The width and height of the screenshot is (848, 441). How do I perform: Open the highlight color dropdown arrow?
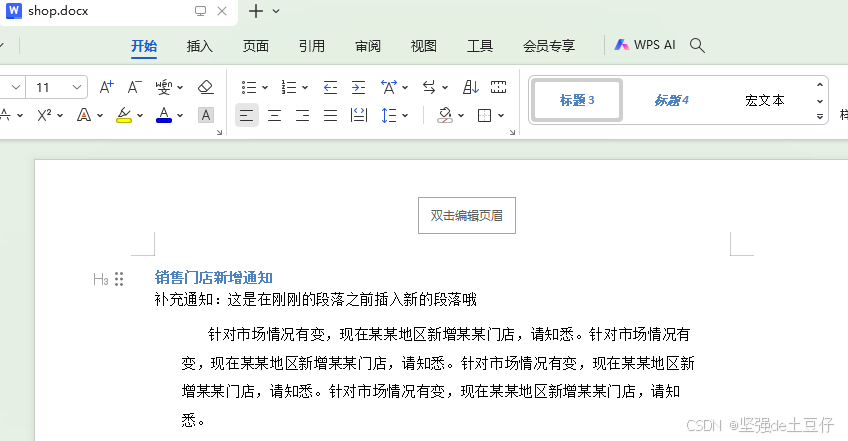click(140, 116)
